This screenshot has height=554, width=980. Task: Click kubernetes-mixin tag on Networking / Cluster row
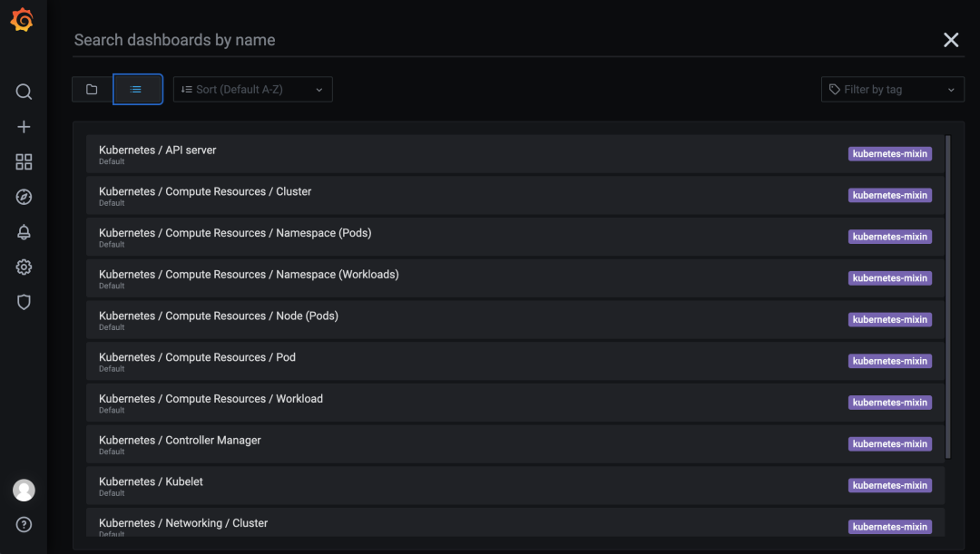(x=890, y=527)
